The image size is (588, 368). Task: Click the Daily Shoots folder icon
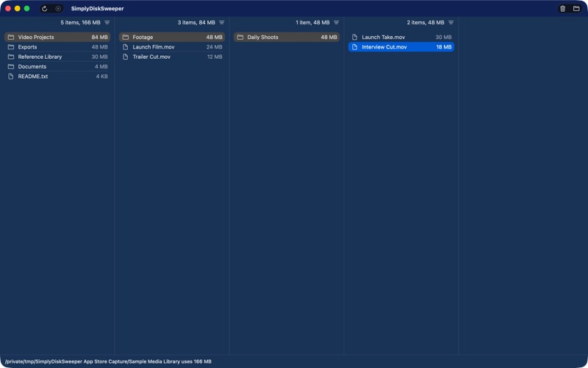pyautogui.click(x=240, y=38)
